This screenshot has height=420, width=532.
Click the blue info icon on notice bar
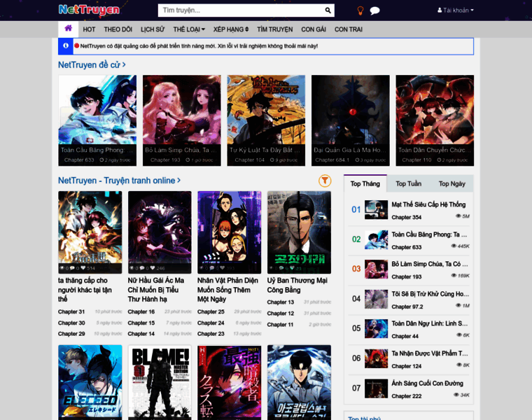coord(66,45)
